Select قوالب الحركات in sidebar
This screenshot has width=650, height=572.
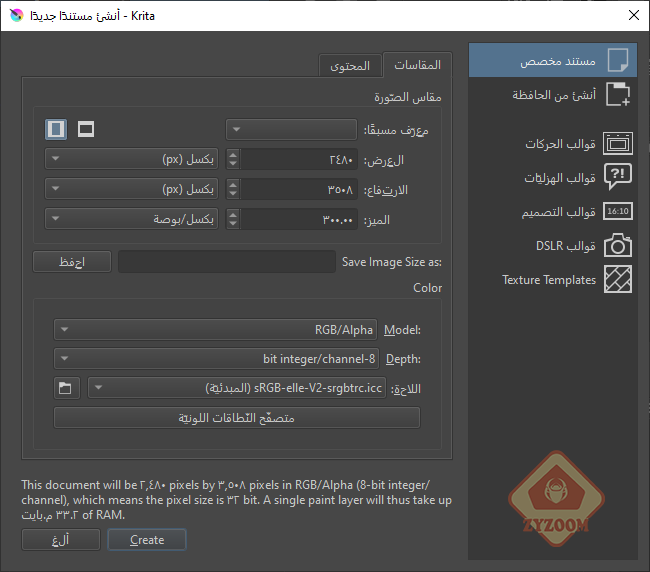click(553, 143)
